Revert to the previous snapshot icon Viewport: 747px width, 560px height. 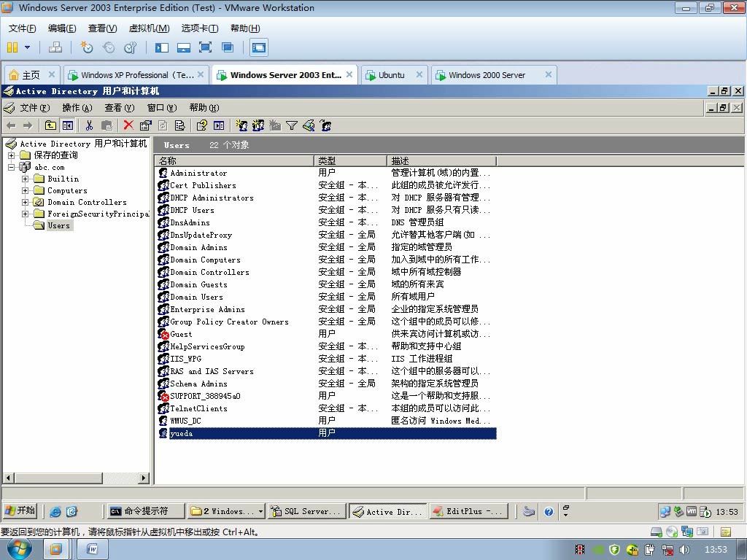coord(109,47)
